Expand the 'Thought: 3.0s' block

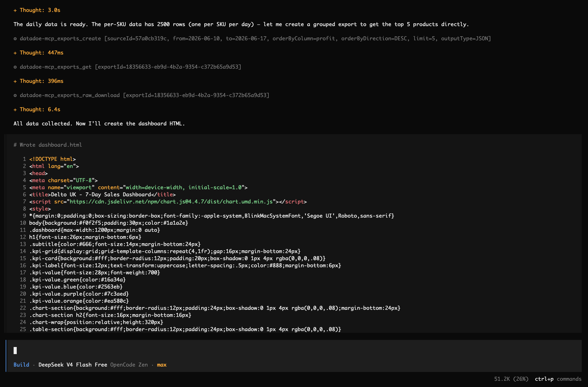37,10
